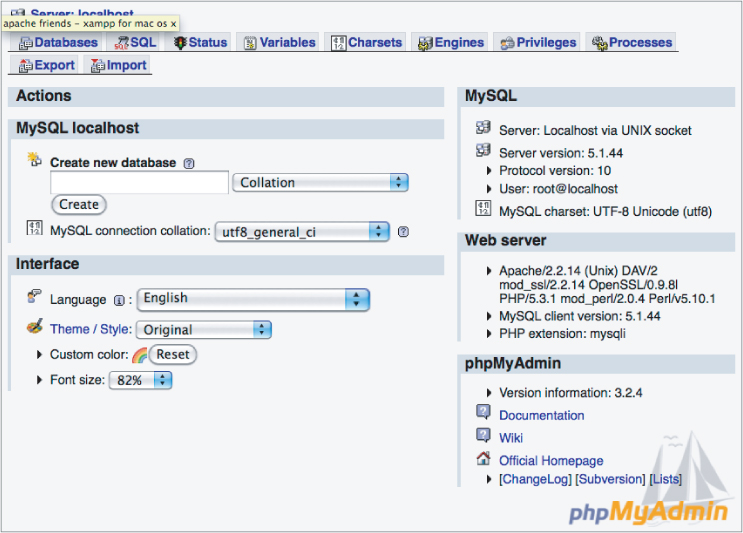Open the Processes tab
743x533 pixels.
(x=632, y=43)
